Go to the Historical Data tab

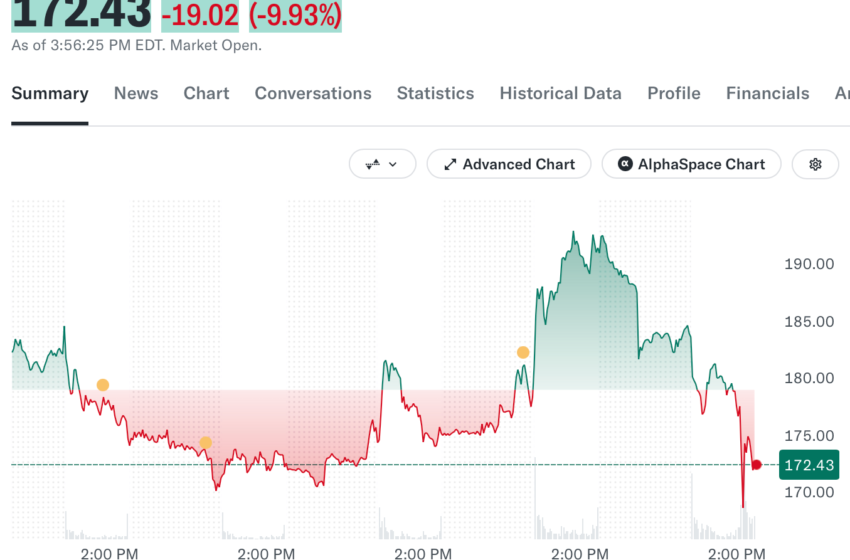(x=561, y=93)
